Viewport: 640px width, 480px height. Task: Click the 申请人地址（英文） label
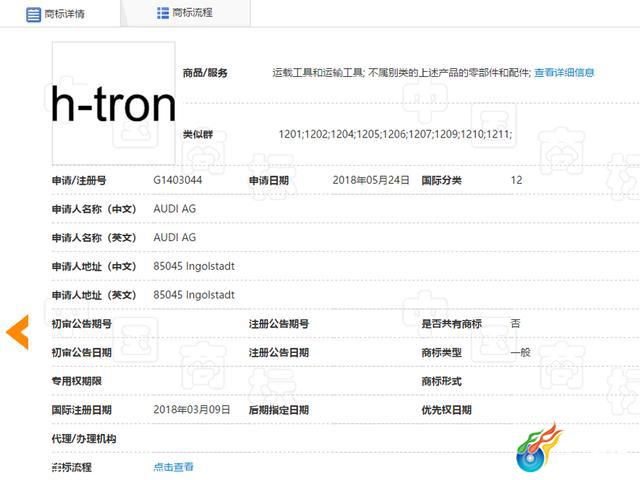click(x=94, y=295)
